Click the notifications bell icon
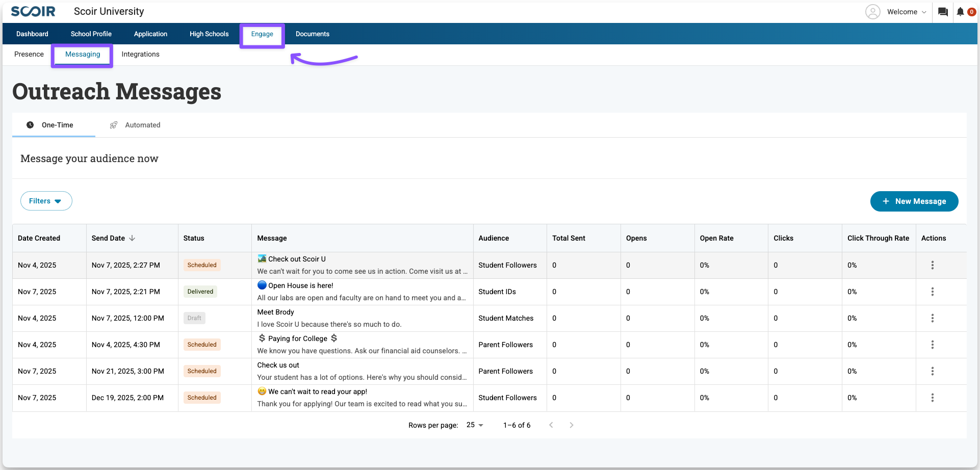This screenshot has width=980, height=470. pyautogui.click(x=960, y=12)
